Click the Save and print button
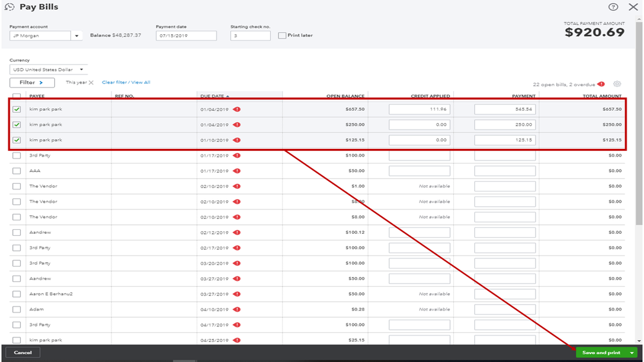 [601, 352]
